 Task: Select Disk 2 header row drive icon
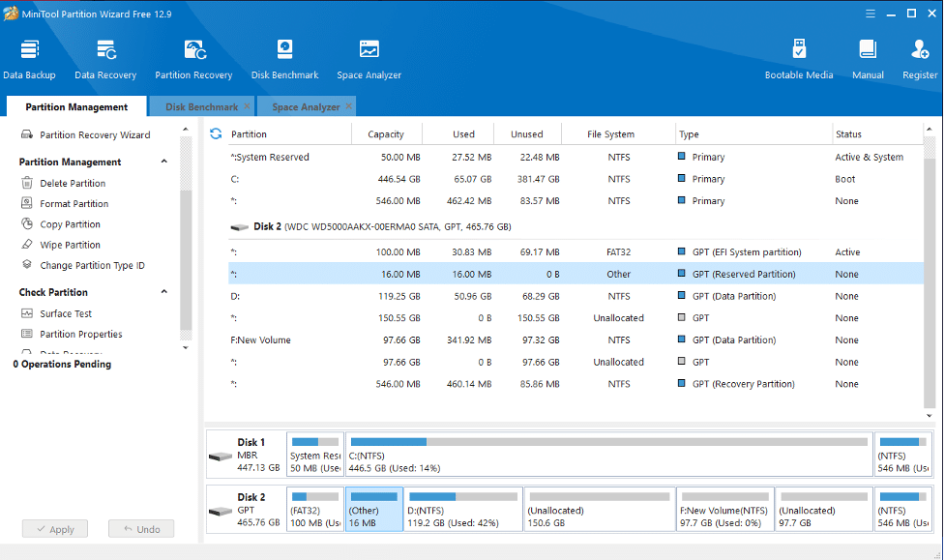click(x=239, y=227)
